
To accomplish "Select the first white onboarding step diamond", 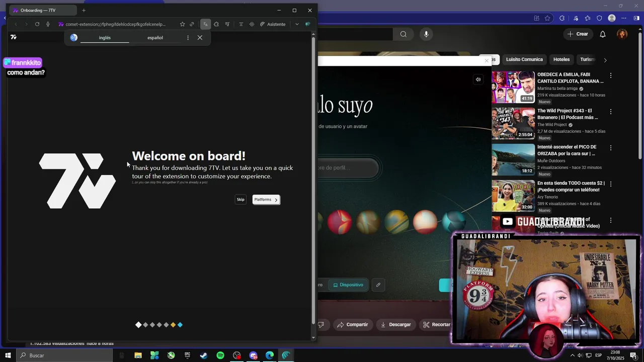I will (x=138, y=325).
